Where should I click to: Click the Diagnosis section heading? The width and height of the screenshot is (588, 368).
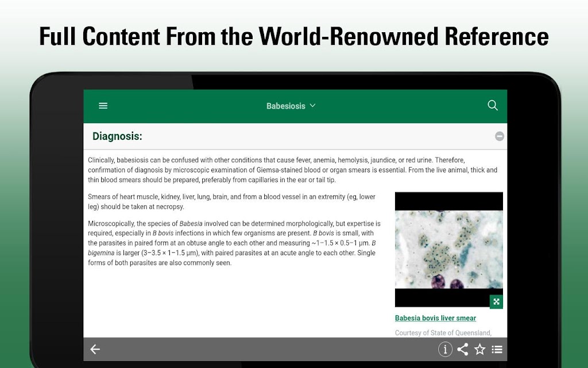tap(117, 136)
